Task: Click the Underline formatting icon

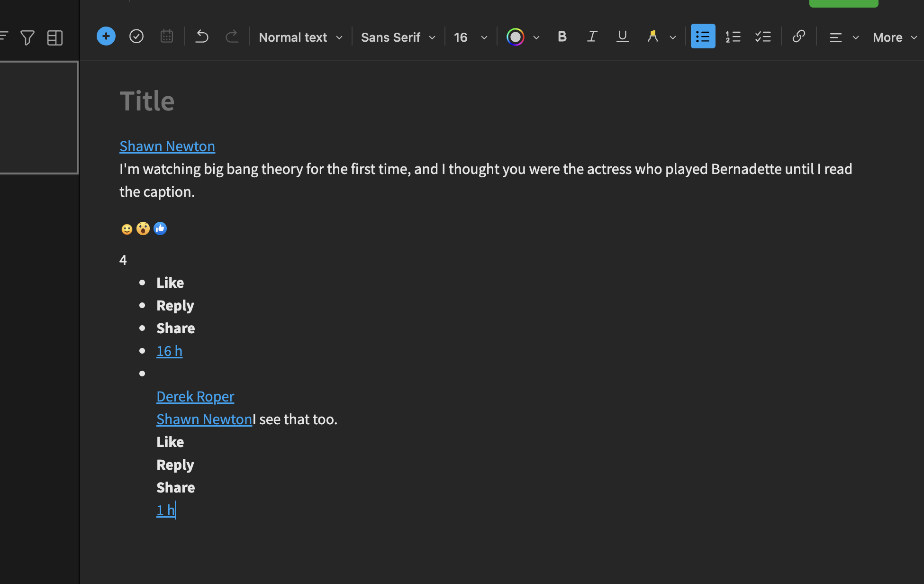Action: tap(622, 37)
